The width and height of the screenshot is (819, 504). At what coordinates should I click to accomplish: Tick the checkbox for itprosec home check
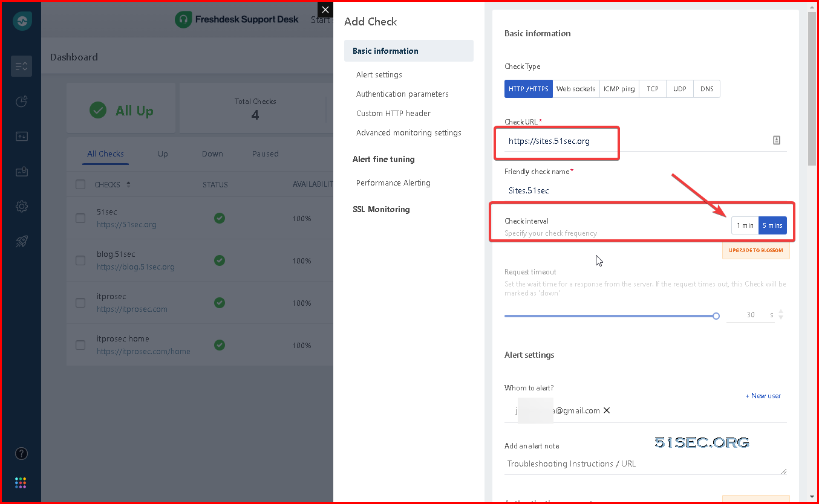tap(80, 345)
